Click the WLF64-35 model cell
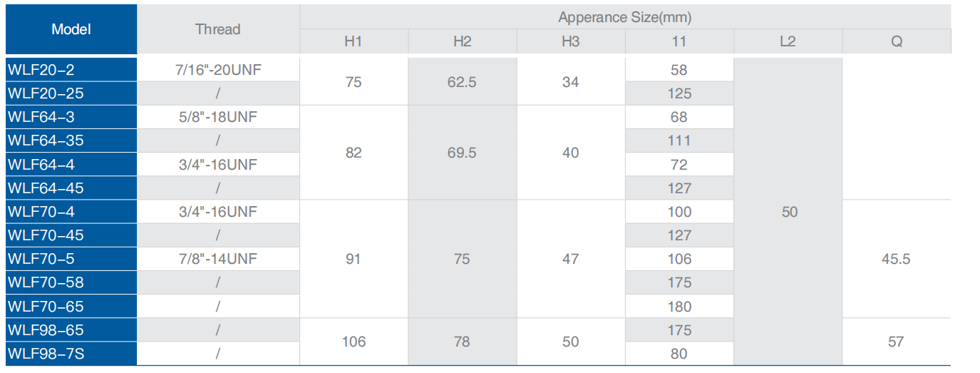The image size is (980, 373). pos(71,140)
